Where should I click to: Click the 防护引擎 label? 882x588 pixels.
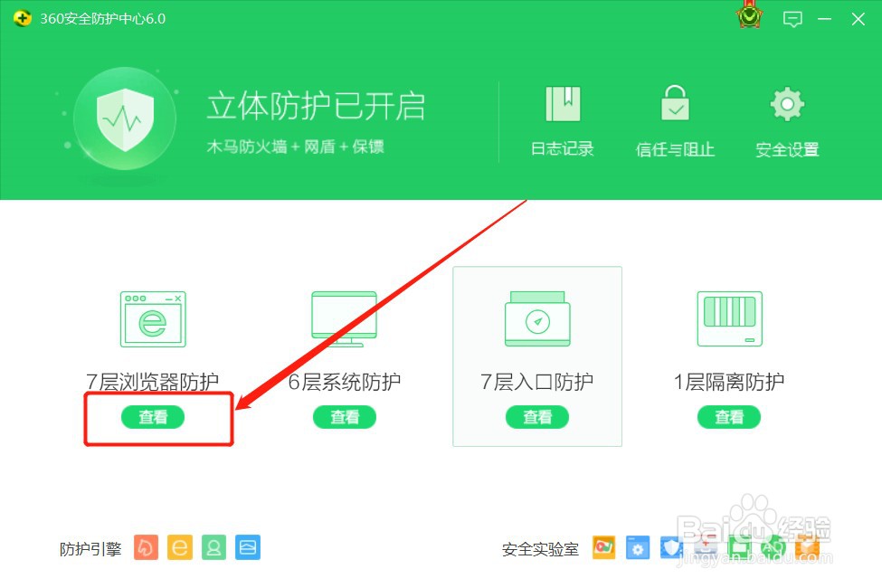tap(90, 548)
